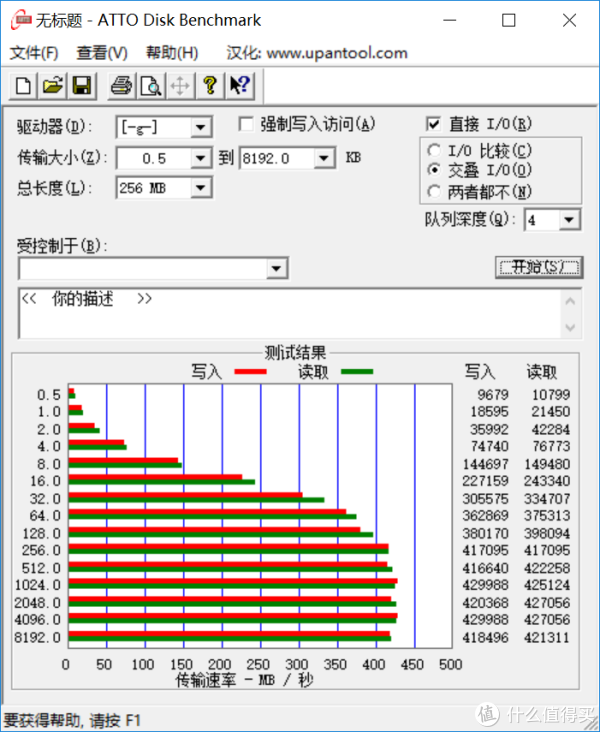This screenshot has width=600, height=732.
Task: Open the 队列深度(Q) dropdown
Action: [569, 220]
